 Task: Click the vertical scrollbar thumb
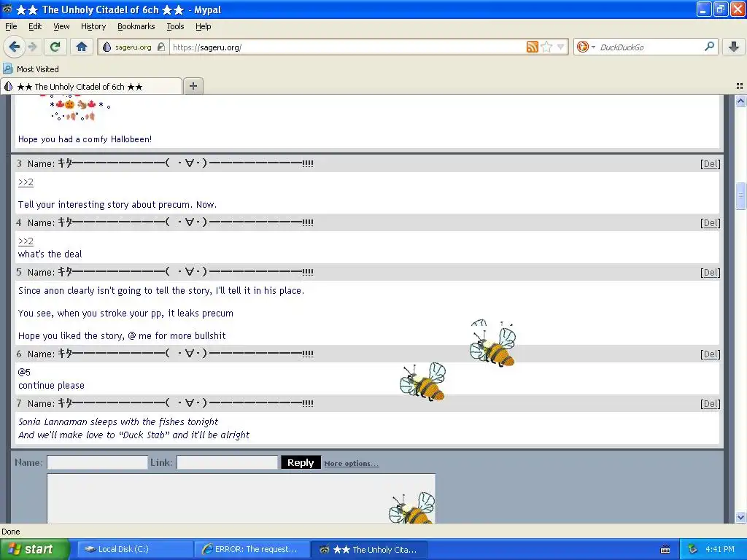pyautogui.click(x=740, y=195)
